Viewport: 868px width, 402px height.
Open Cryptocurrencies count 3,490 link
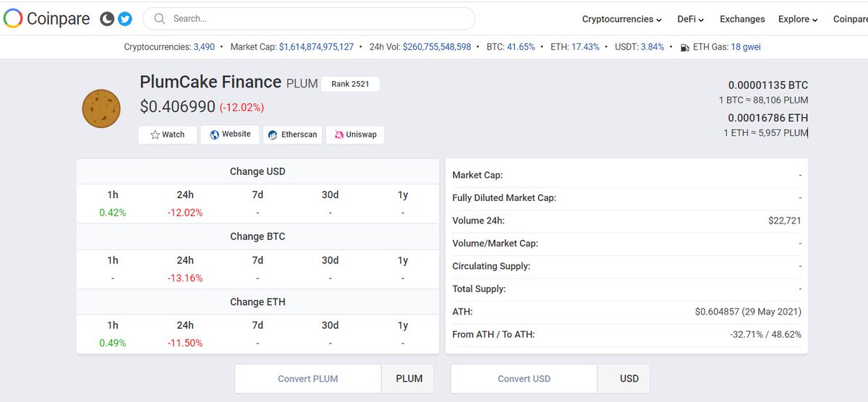(204, 47)
